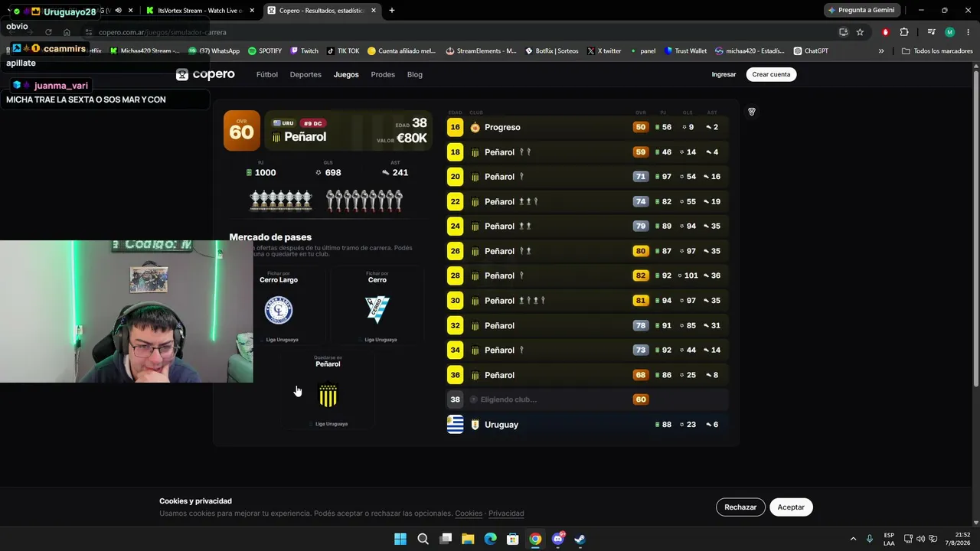Choose the Fichar por Cerro offer card

point(377,306)
